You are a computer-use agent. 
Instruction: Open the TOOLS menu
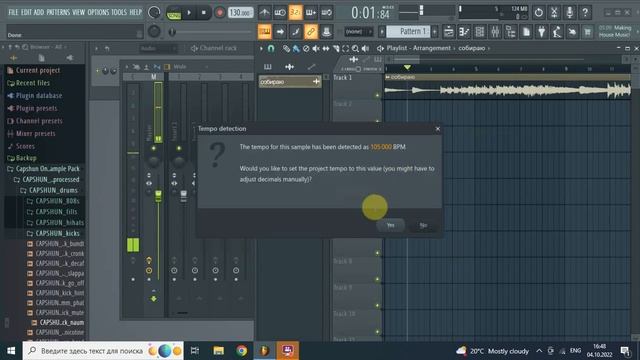(x=119, y=12)
